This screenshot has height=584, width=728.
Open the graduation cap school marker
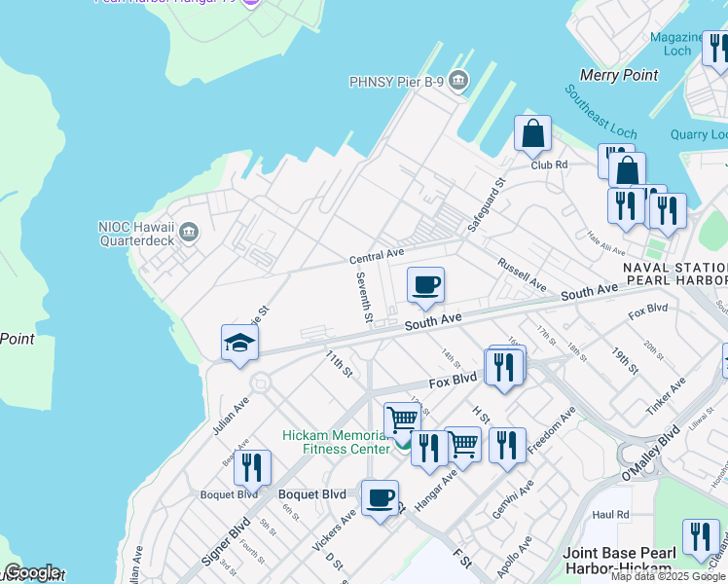coord(239,344)
